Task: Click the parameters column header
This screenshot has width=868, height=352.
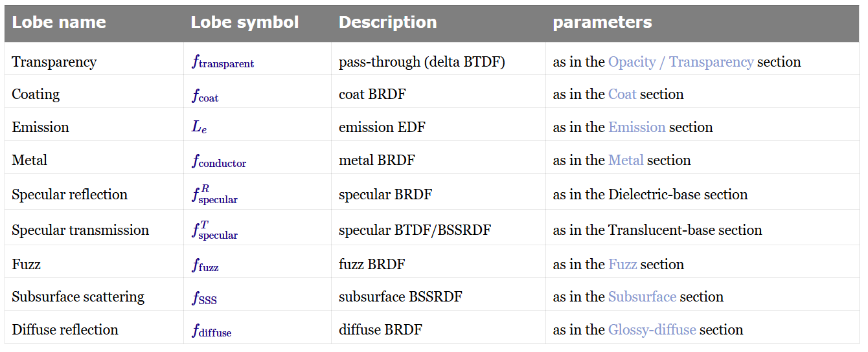Action: (602, 23)
